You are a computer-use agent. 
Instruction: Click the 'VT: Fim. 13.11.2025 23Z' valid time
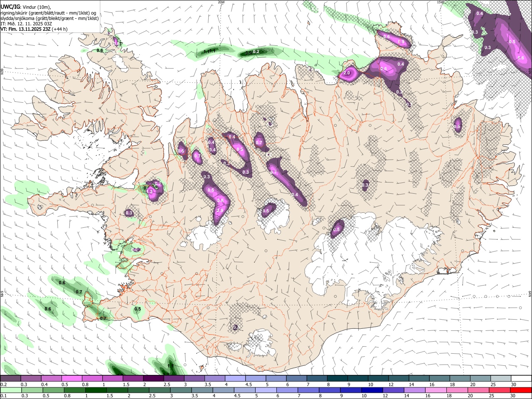pyautogui.click(x=25, y=29)
